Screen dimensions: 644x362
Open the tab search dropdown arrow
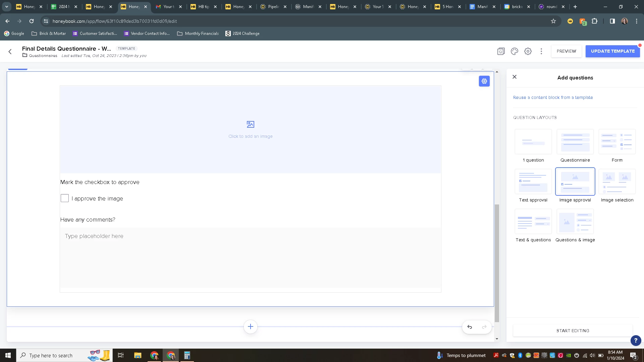(x=6, y=6)
